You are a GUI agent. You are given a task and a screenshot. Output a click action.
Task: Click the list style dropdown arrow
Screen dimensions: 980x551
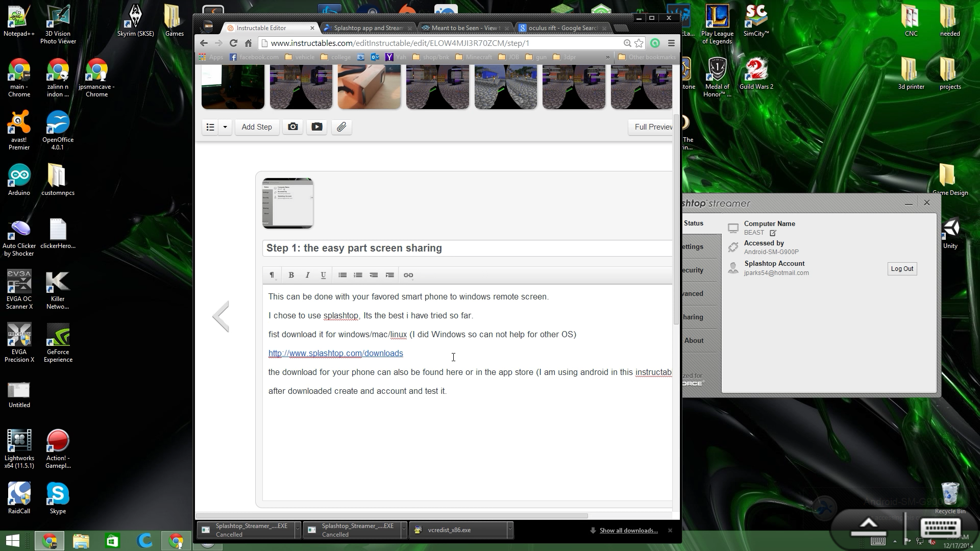click(x=225, y=127)
